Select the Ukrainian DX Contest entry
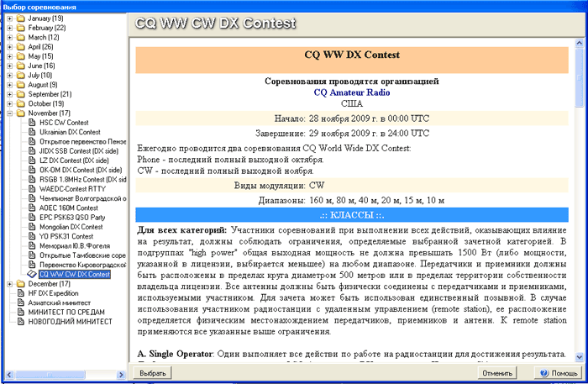Viewport: 588px width, 384px height. point(70,132)
